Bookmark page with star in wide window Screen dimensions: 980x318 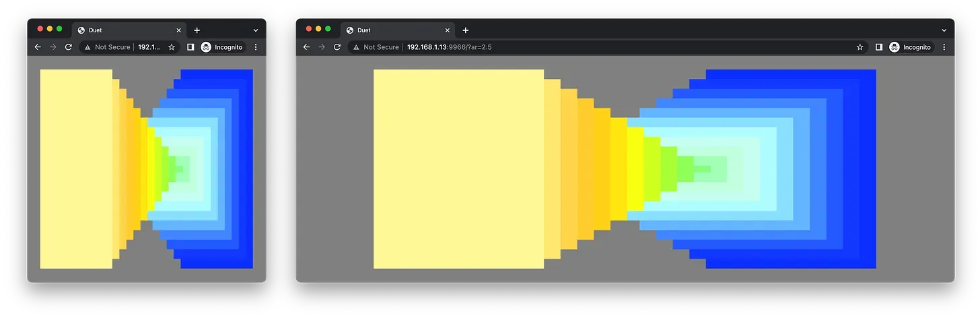tap(860, 47)
